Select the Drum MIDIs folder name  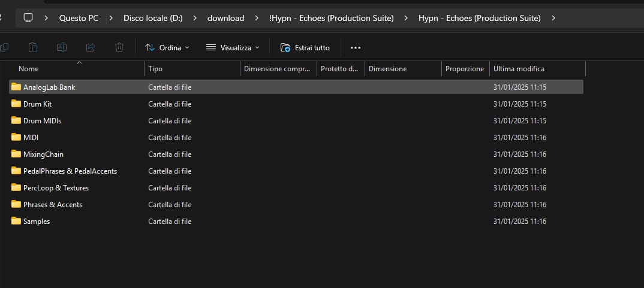[x=43, y=120]
